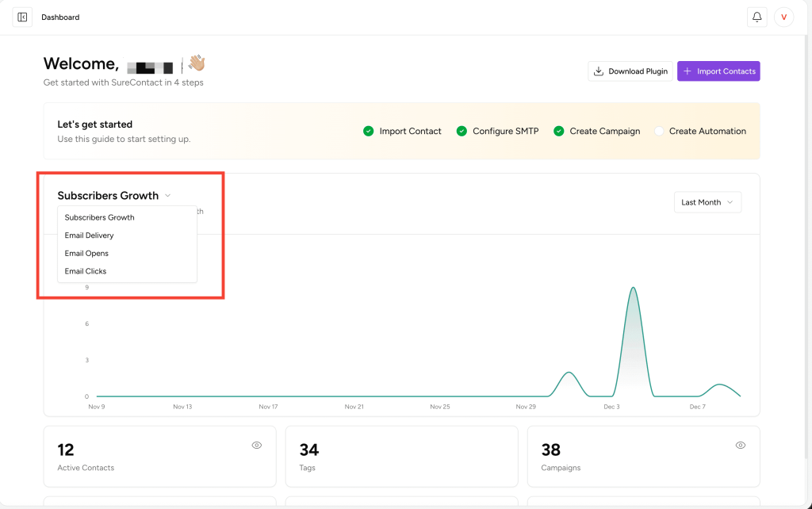
Task: Click the plus icon in Import Contacts
Action: pyautogui.click(x=687, y=71)
